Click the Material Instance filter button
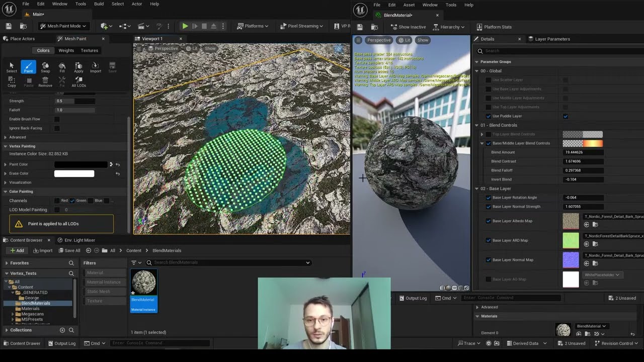 (x=104, y=282)
